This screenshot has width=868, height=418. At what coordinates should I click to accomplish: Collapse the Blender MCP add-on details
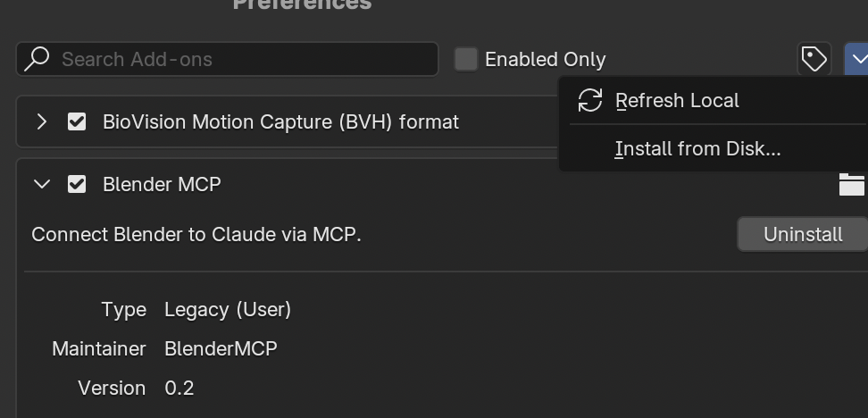(x=41, y=184)
